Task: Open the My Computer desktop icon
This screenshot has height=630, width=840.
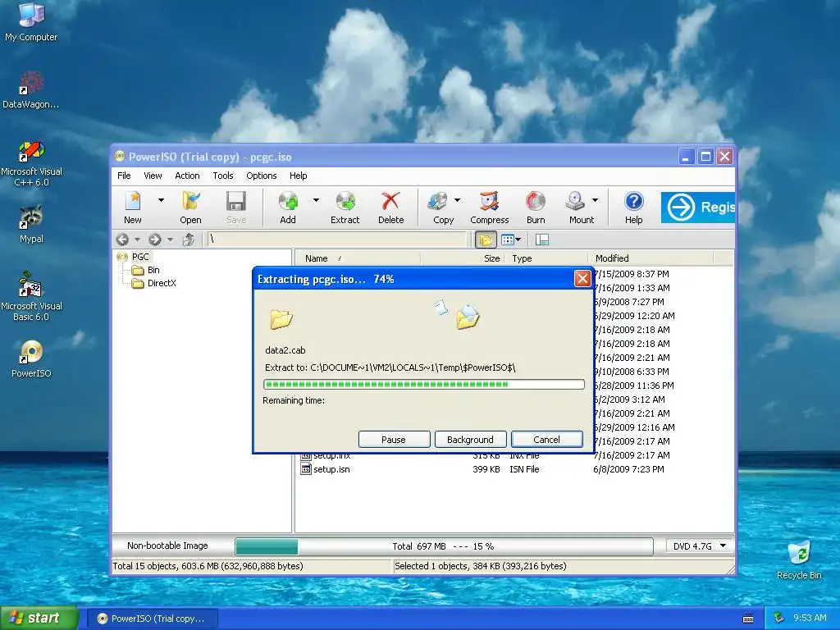Action: (x=31, y=21)
